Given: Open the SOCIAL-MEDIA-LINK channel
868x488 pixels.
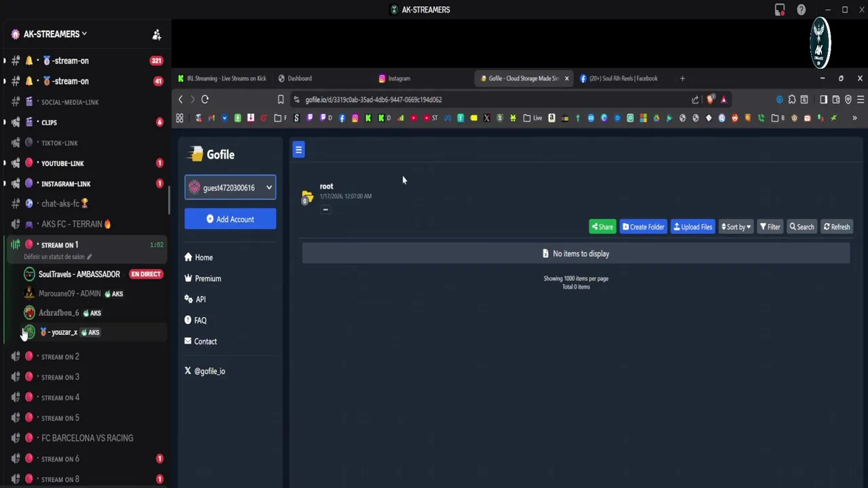Looking at the screenshot, I should click(x=85, y=102).
